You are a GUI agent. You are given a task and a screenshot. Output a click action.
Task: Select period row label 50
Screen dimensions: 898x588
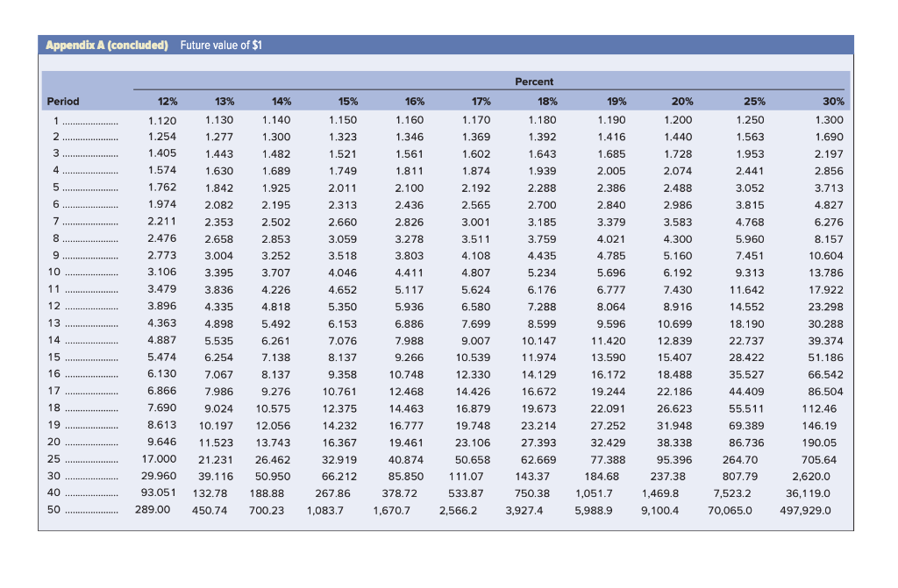point(53,509)
